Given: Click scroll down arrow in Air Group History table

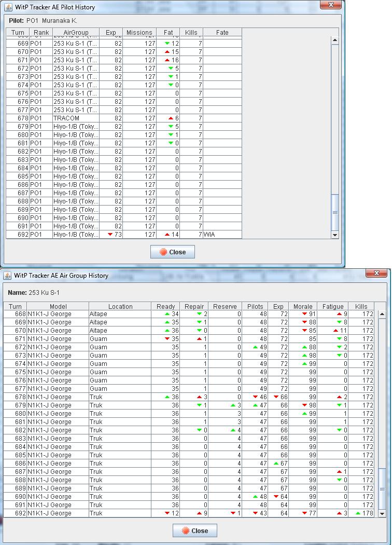Looking at the screenshot, I should (382, 513).
